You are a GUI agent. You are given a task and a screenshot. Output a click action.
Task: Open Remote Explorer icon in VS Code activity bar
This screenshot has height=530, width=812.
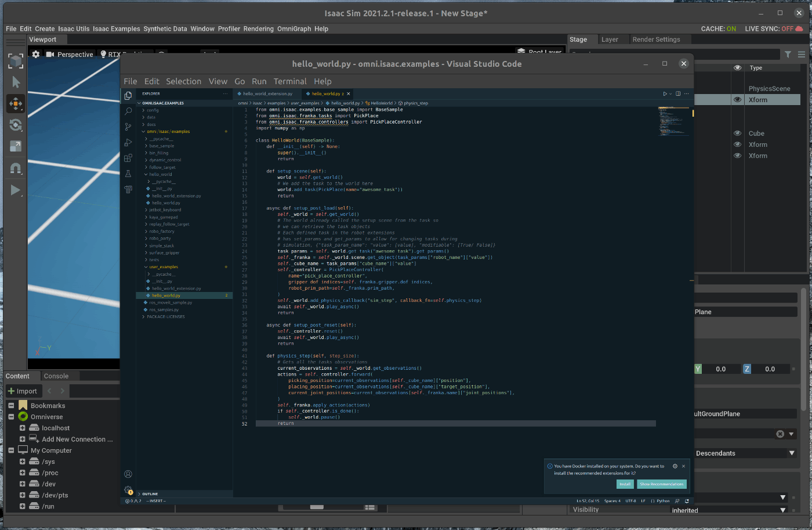128,189
